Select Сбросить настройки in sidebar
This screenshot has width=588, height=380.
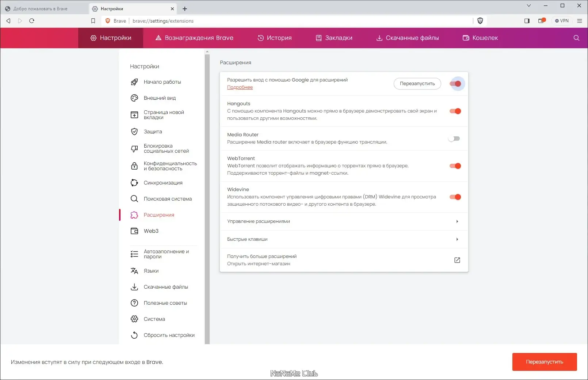(x=169, y=335)
